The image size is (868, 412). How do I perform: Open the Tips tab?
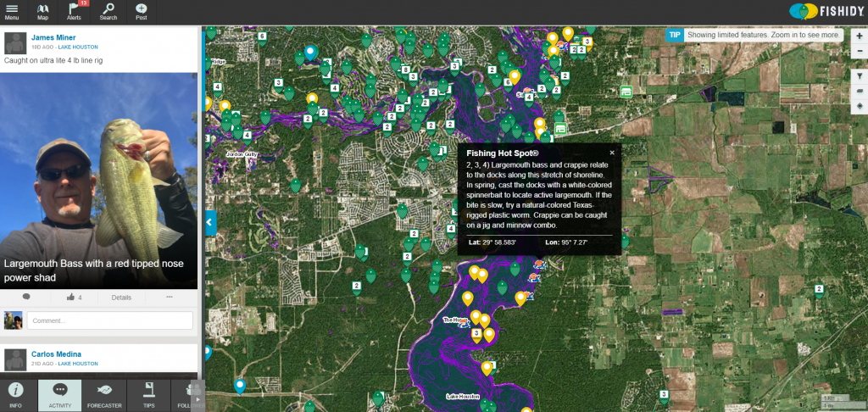tap(148, 395)
